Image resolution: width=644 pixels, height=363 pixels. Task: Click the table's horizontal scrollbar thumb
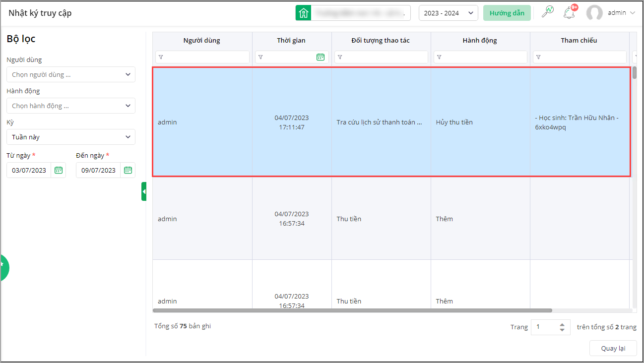click(x=352, y=310)
